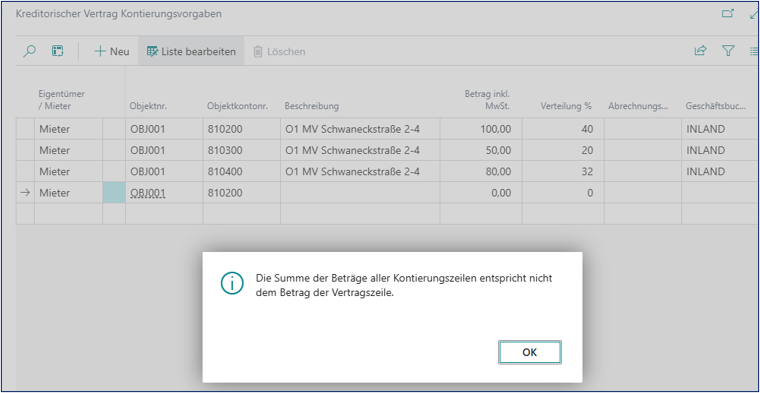Open page in new window icon
760x393 pixels.
[728, 14]
